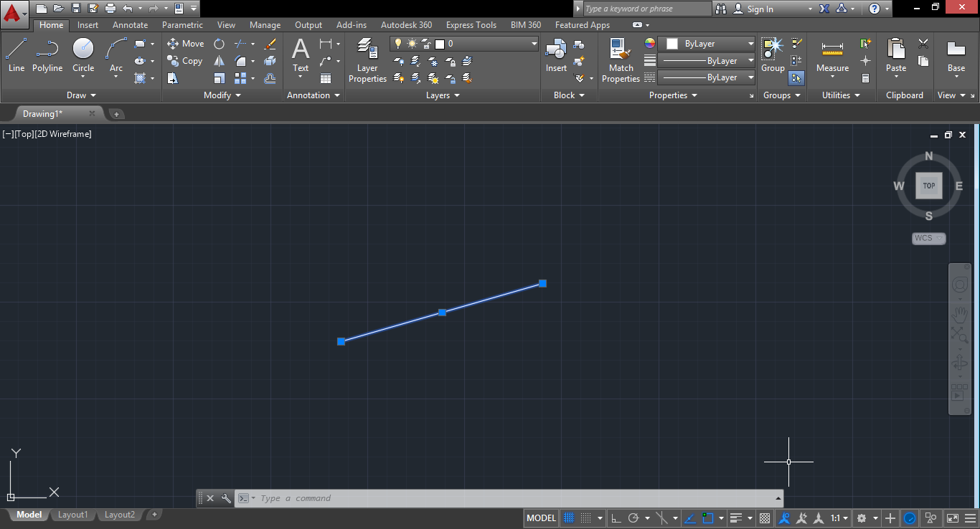The width and height of the screenshot is (980, 529).
Task: Click the Move command button
Action: pyautogui.click(x=186, y=44)
